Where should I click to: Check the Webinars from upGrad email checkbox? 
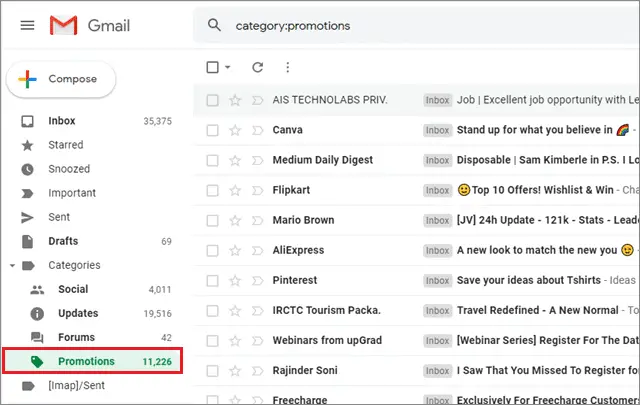212,340
